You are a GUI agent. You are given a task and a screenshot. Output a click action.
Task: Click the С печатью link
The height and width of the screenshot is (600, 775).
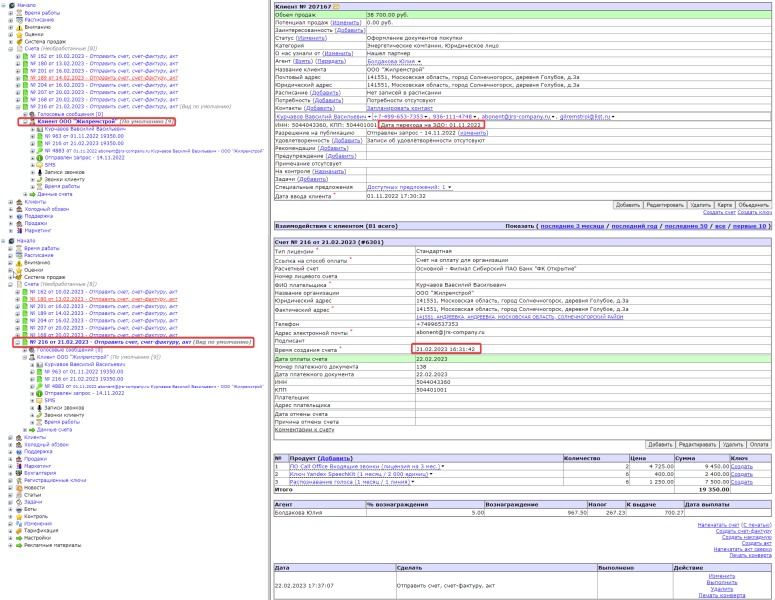(756, 525)
